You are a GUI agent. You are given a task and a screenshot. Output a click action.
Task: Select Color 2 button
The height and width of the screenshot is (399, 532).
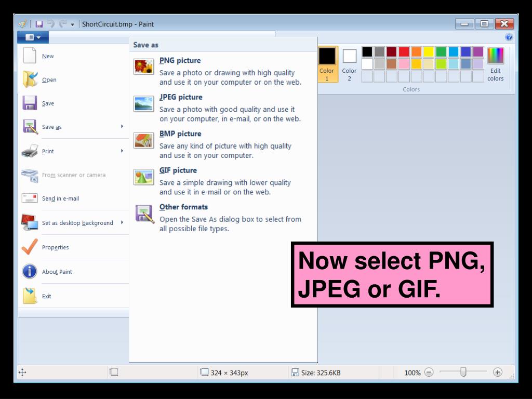(x=349, y=64)
